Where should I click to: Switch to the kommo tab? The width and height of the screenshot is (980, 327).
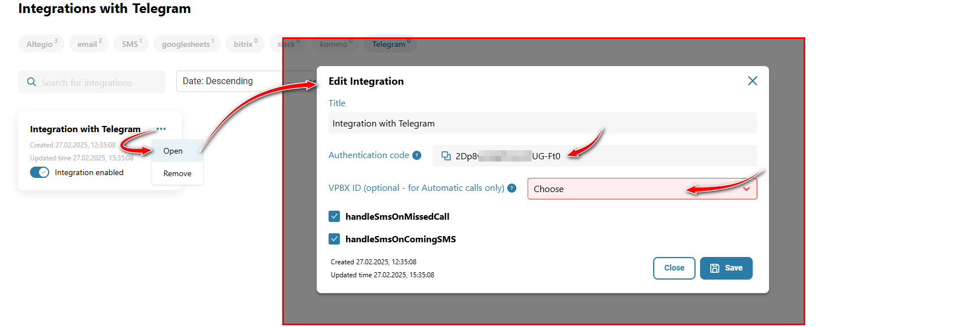point(335,43)
